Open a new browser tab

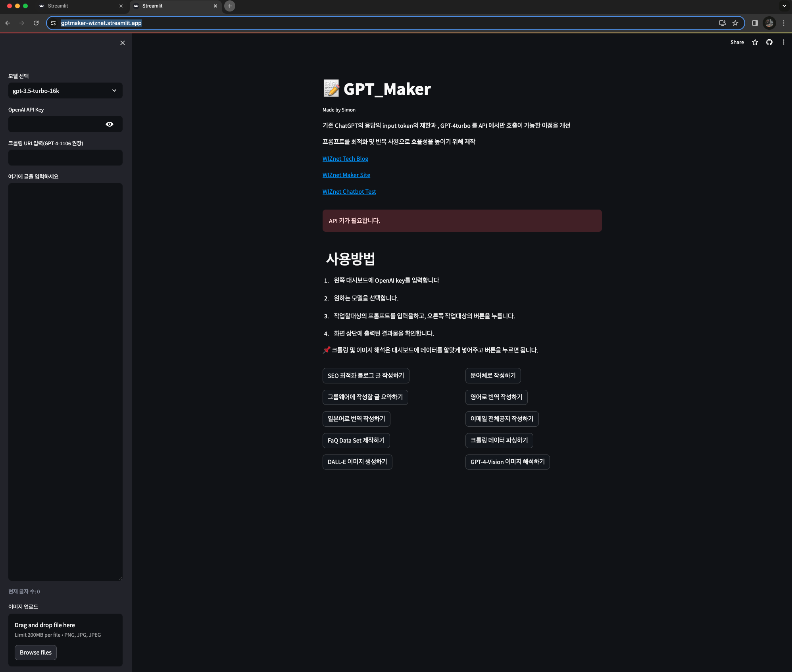230,6
